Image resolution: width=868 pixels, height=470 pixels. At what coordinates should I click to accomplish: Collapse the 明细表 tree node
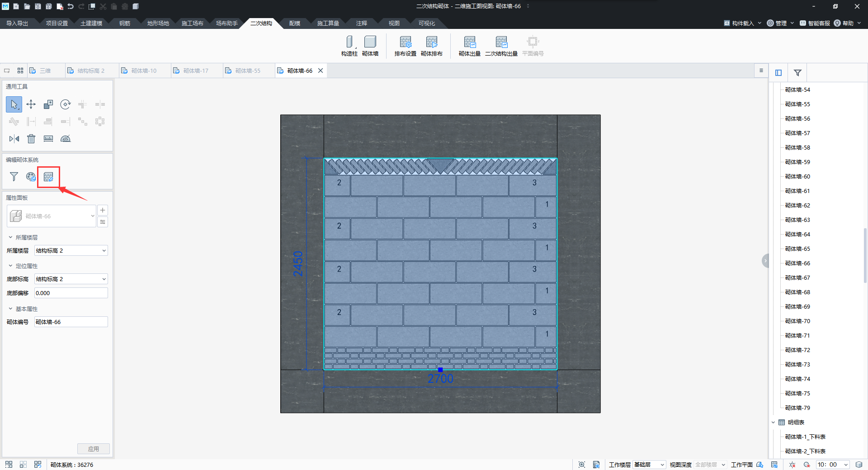pyautogui.click(x=773, y=423)
